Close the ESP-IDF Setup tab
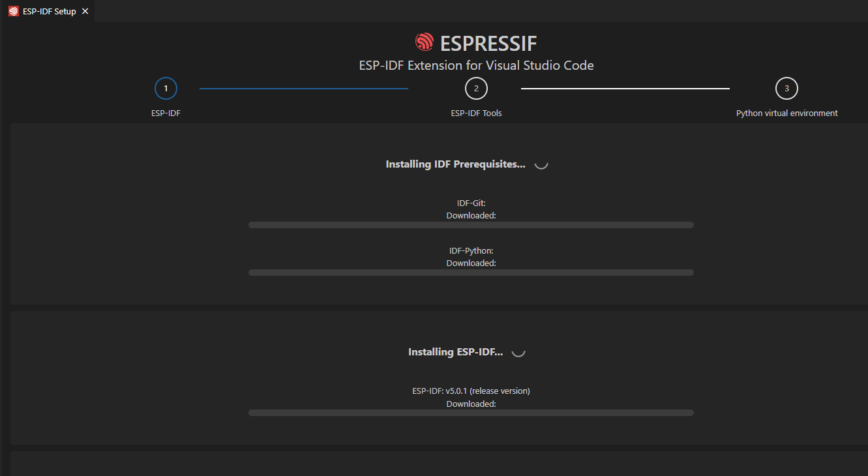868x476 pixels. pos(85,12)
